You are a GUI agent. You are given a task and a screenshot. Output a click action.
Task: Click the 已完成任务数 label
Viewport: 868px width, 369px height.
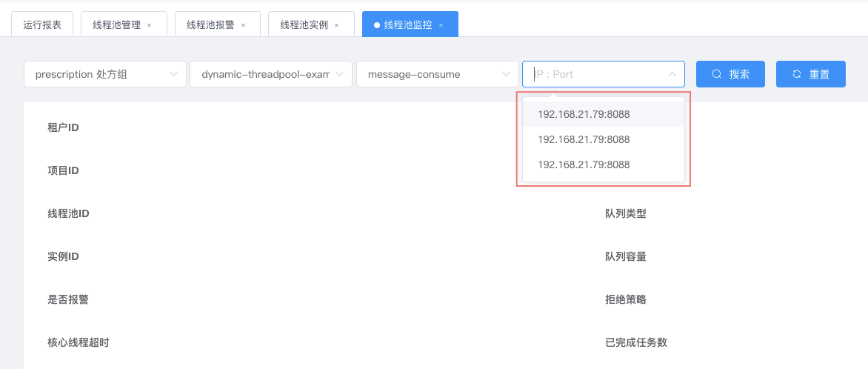click(636, 342)
